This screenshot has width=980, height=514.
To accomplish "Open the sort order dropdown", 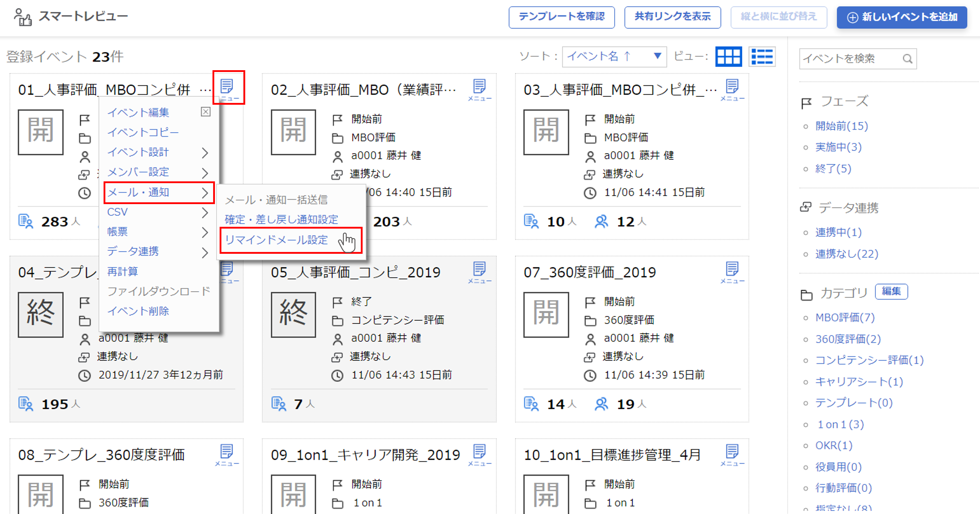I will (614, 57).
